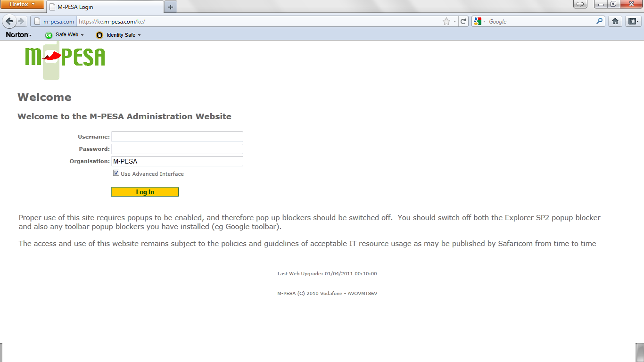Click 'M-PESA (C) 2010 Vodafone - AVOVMT86V' footer
Image resolution: width=644 pixels, height=362 pixels.
click(327, 294)
